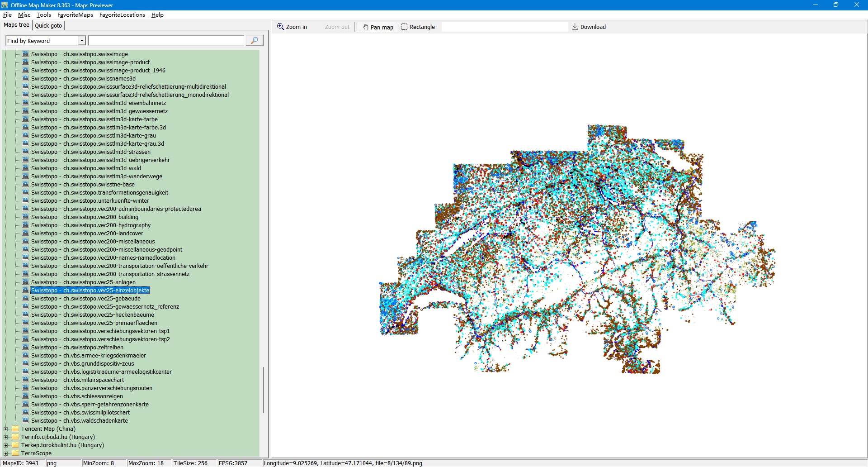Image resolution: width=868 pixels, height=467 pixels.
Task: Open the Find by Keyword dropdown
Action: click(82, 41)
